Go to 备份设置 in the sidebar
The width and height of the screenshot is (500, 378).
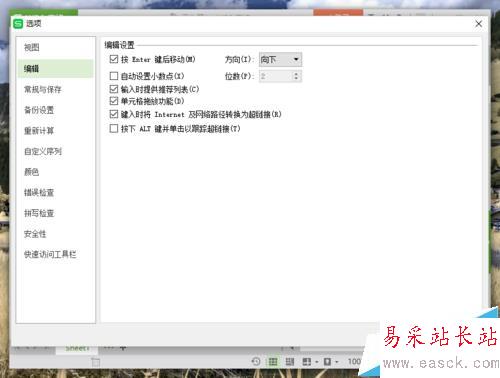tap(39, 110)
